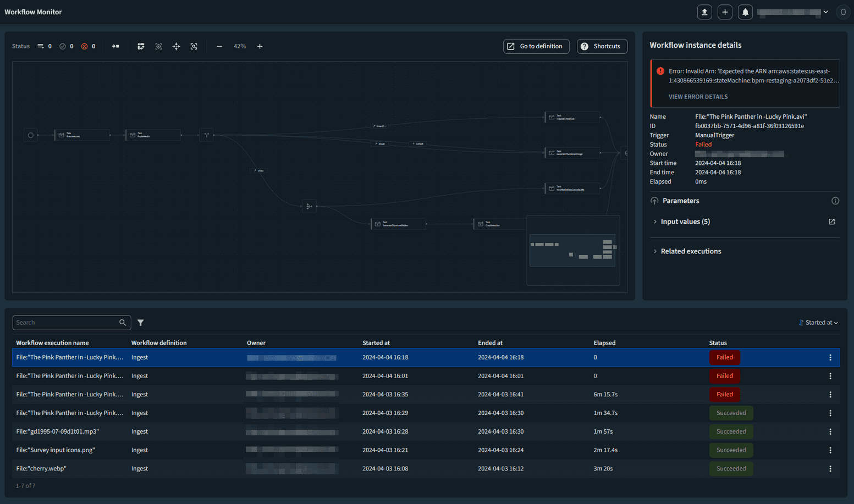Click the Go to definition button
Screen dimensions: 854x504
536,46
